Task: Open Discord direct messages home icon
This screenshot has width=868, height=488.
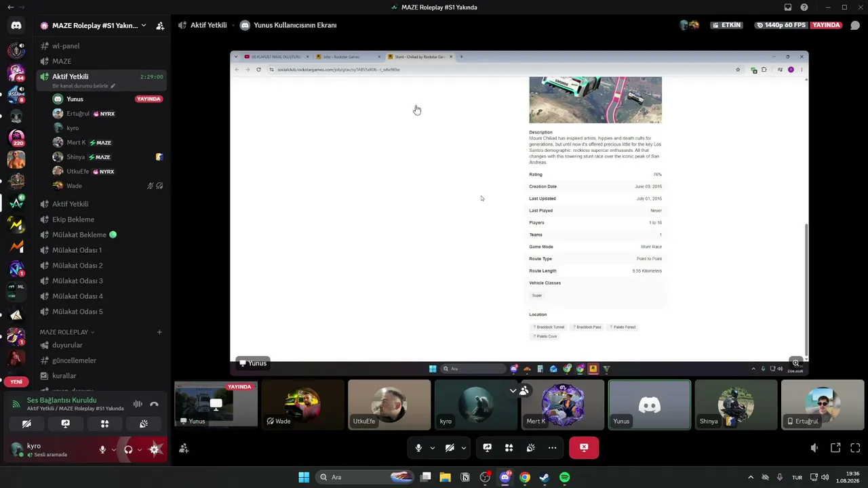Action: (x=16, y=26)
